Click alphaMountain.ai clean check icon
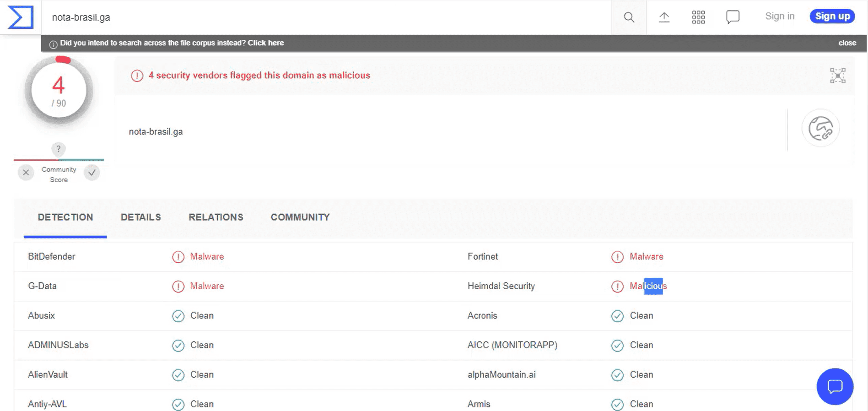Viewport: 868px width, 411px height. click(617, 375)
